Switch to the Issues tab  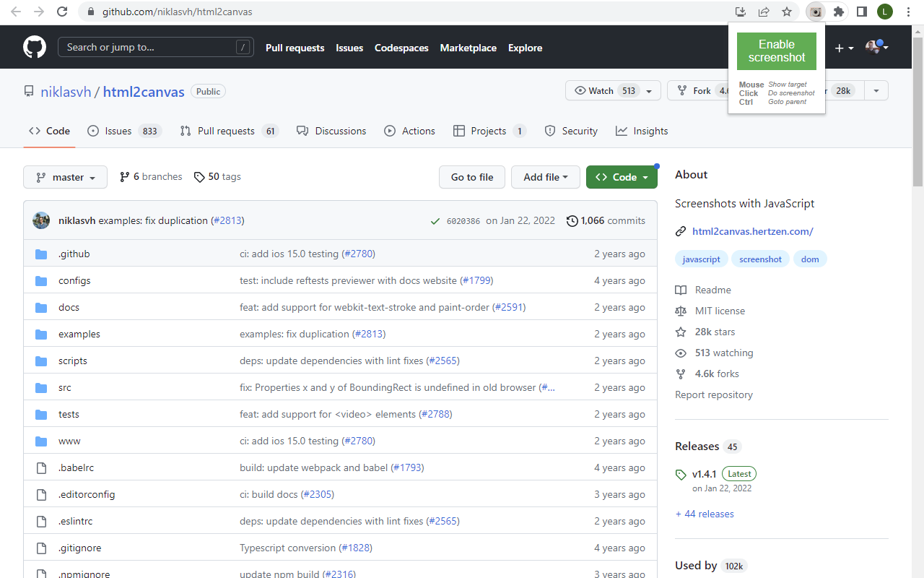coord(118,131)
